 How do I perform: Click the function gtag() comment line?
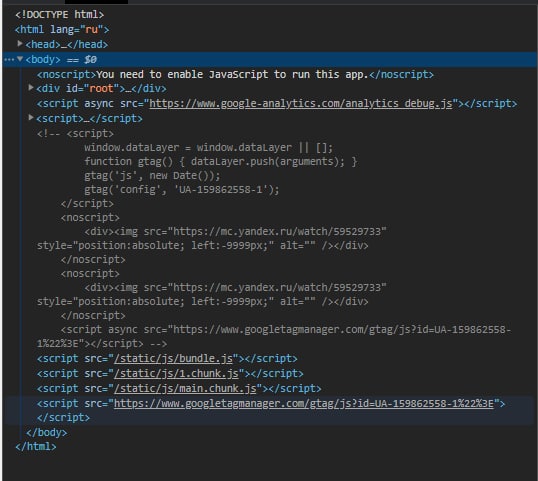(221, 162)
